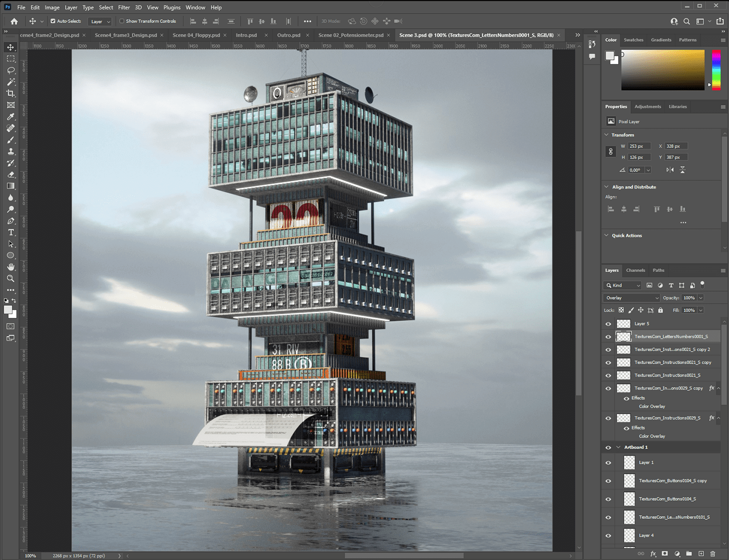Open the layer Opacity dropdown arrow
This screenshot has height=560, width=729.
701,298
